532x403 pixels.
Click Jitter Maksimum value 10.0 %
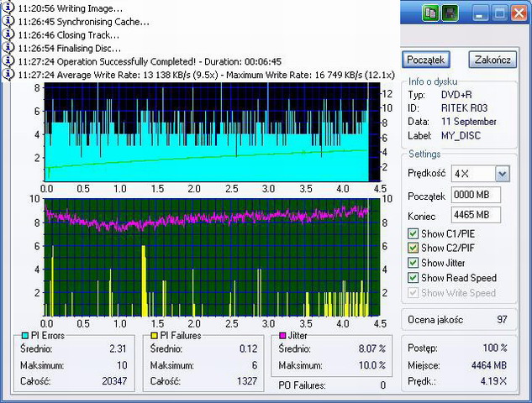[371, 365]
